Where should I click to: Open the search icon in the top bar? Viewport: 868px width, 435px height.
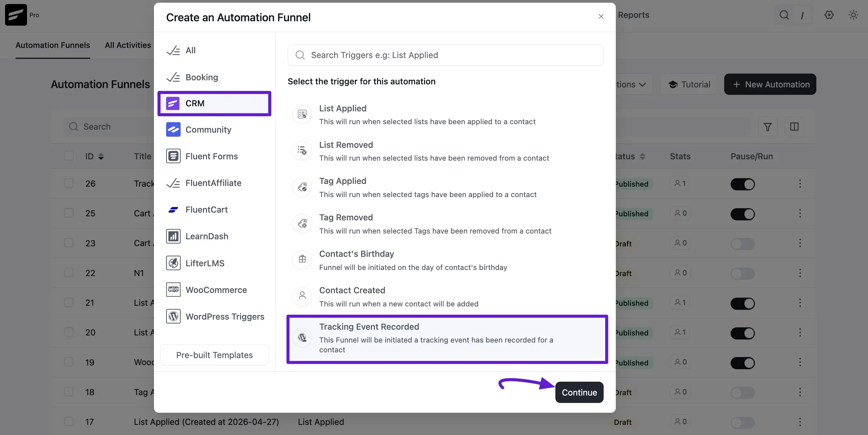pyautogui.click(x=784, y=15)
